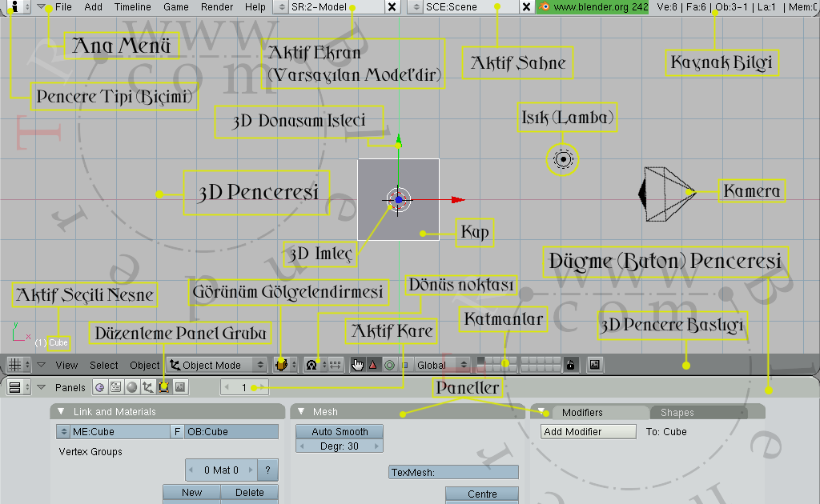Open the File menu

coord(63,6)
